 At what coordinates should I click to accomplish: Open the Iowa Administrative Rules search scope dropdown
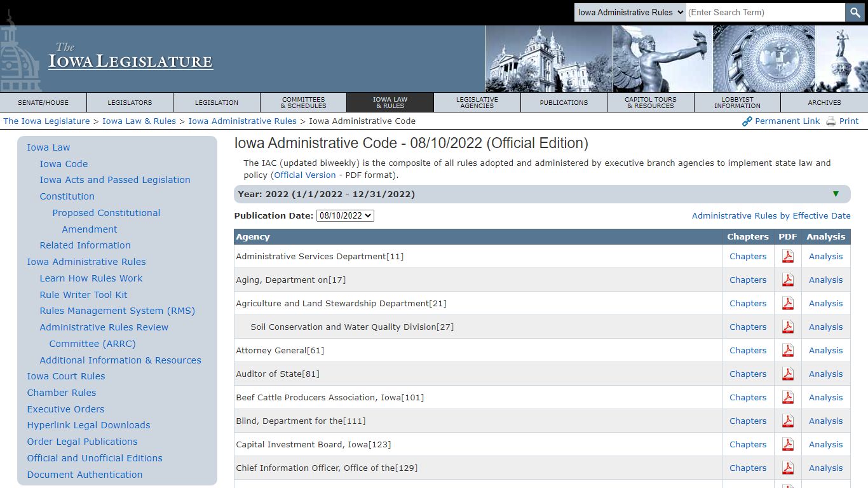630,12
